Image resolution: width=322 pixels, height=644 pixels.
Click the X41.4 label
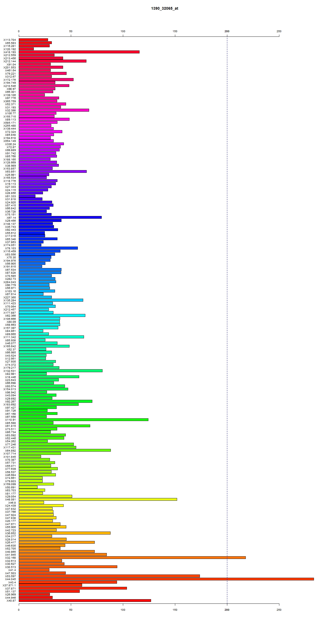pos(12,570)
